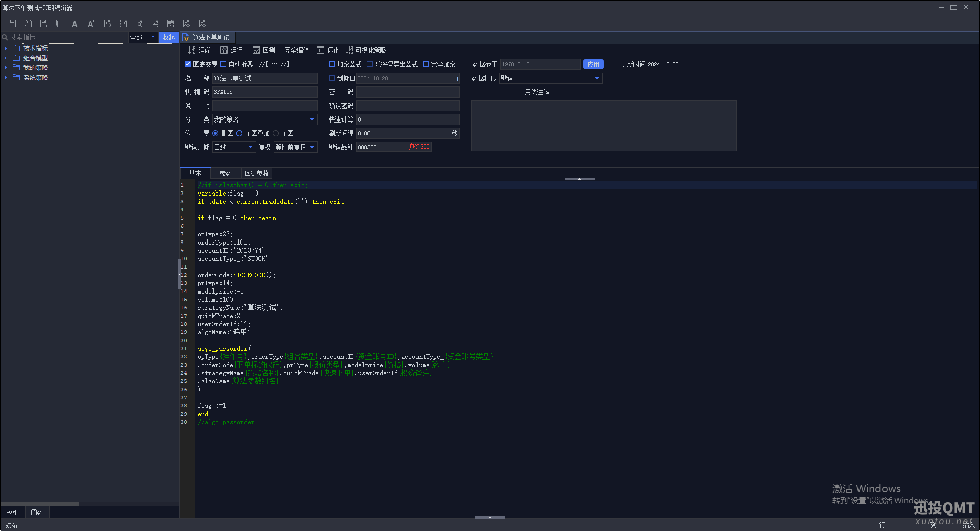Select the 主图 radio button
The width and height of the screenshot is (980, 531).
276,133
